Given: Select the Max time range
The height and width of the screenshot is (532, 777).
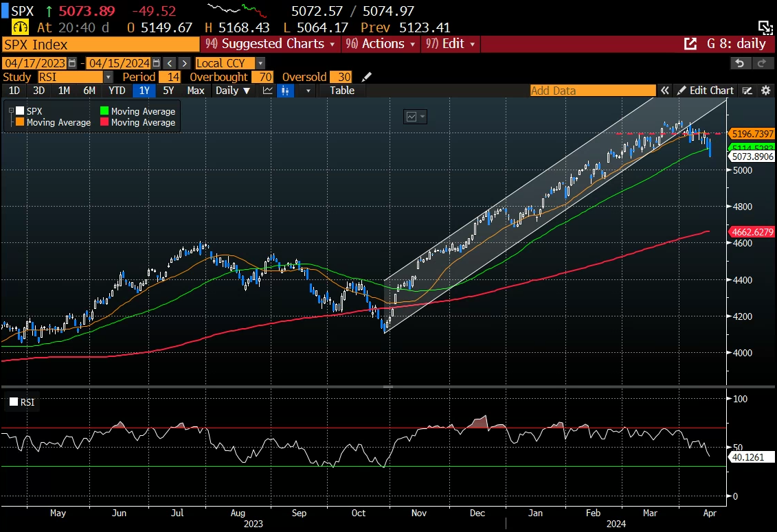Looking at the screenshot, I should pos(196,90).
